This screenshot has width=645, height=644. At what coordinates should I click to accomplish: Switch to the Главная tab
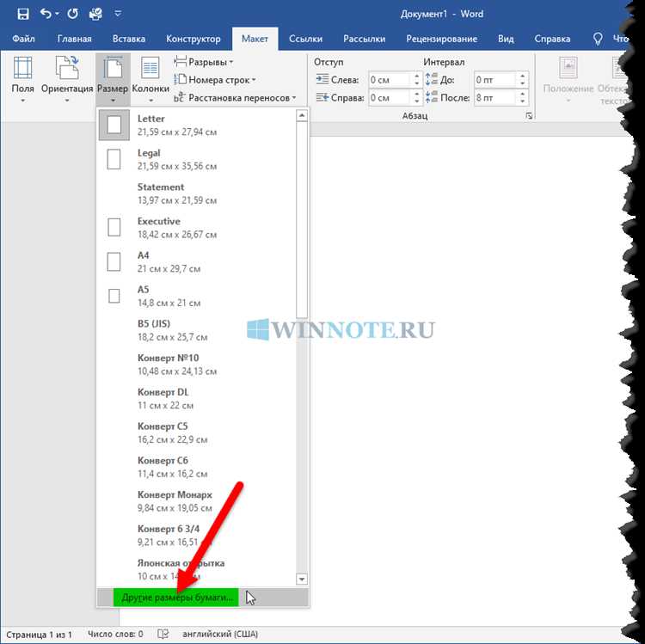(75, 39)
